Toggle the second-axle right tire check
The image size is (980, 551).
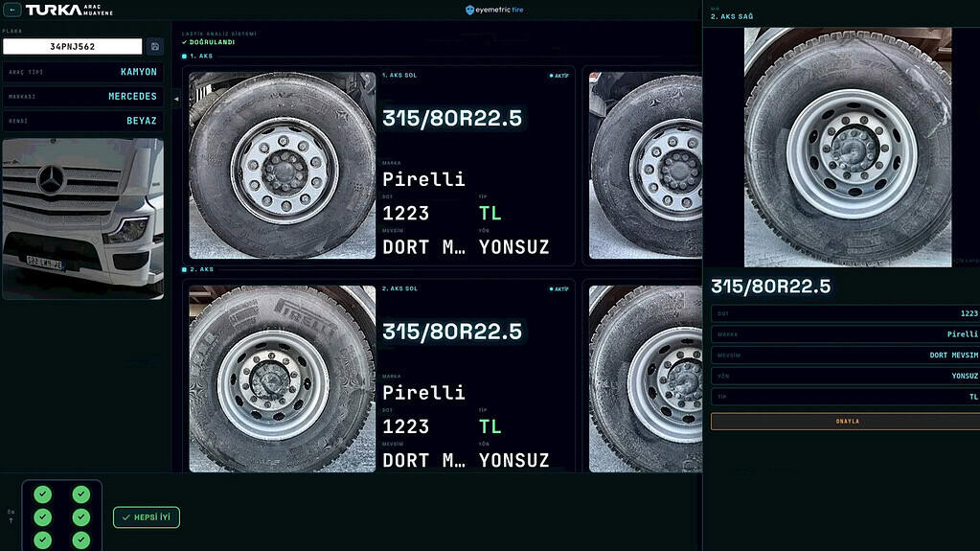[x=80, y=517]
